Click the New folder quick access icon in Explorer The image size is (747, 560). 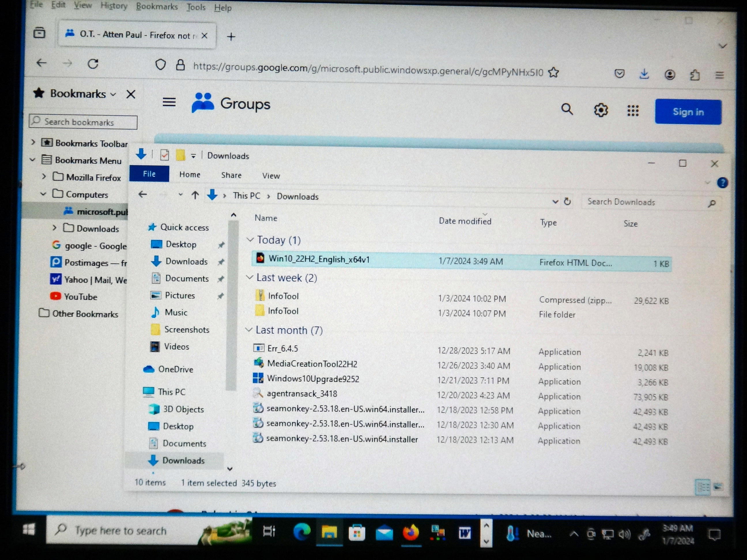click(180, 155)
